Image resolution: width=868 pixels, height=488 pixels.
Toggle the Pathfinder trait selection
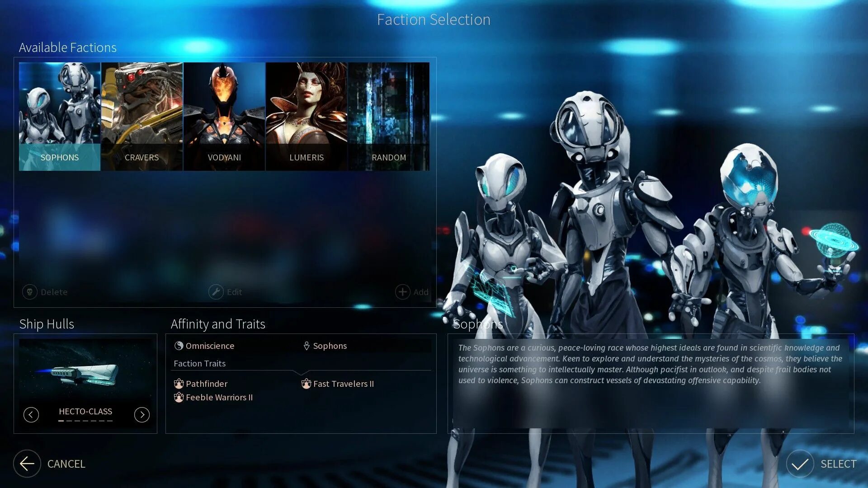(200, 384)
